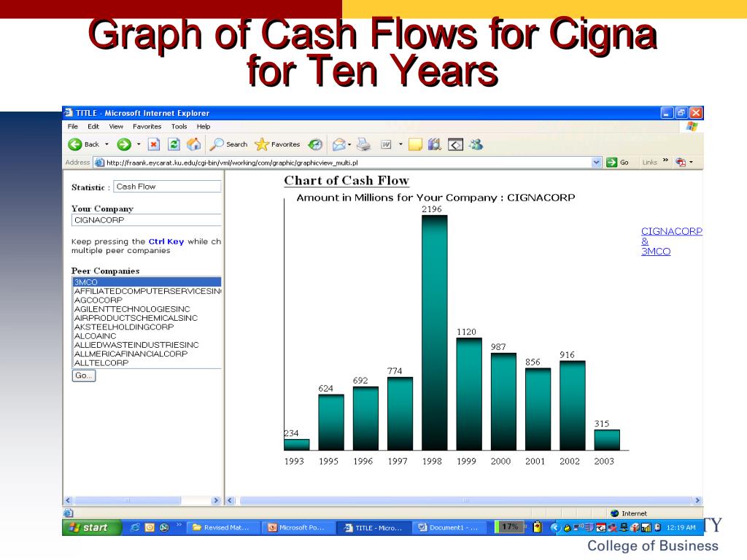Expand the Quick Launch chevron

coord(179,525)
